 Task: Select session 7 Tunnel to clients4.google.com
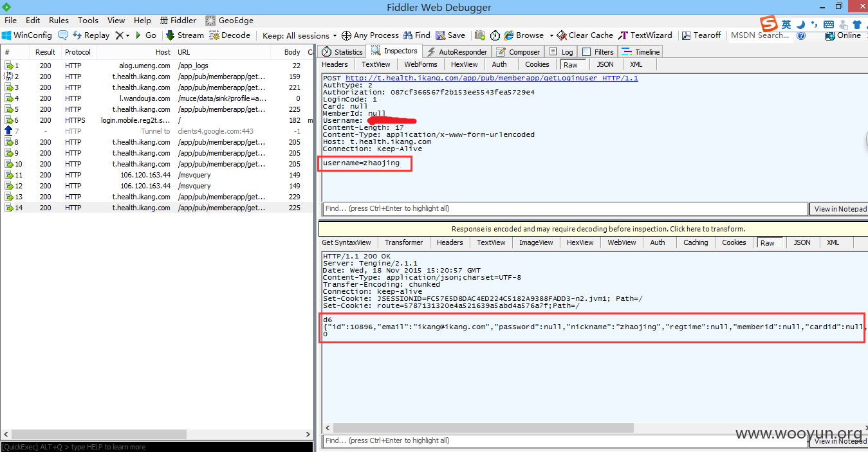157,131
